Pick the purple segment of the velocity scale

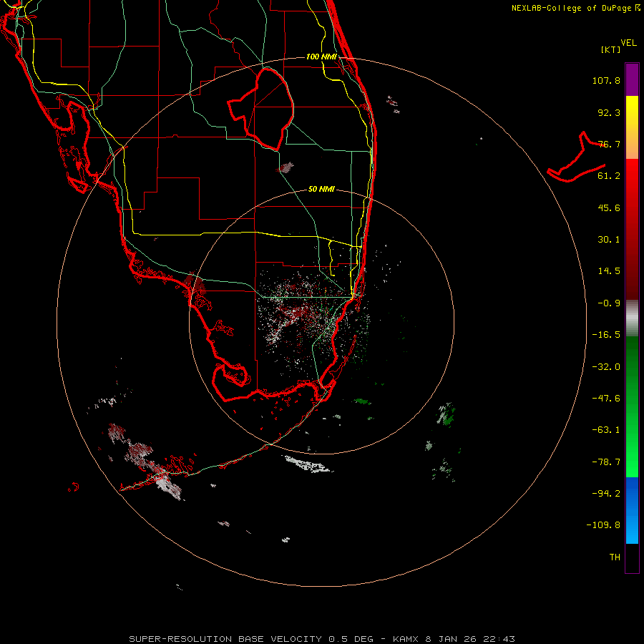pyautogui.click(x=632, y=80)
